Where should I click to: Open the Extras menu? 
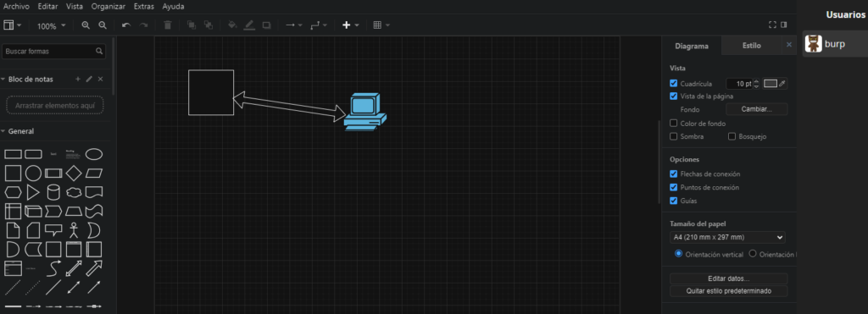144,7
